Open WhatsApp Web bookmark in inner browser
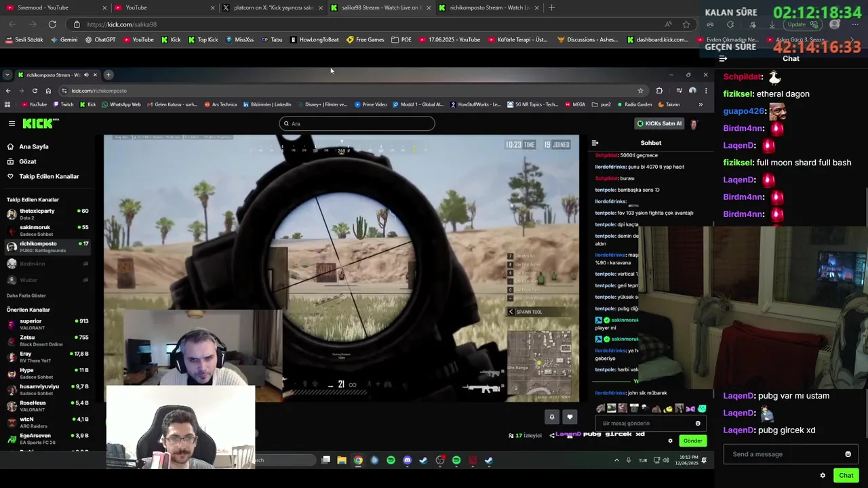Screen dimensions: 868x488 (x=121, y=104)
